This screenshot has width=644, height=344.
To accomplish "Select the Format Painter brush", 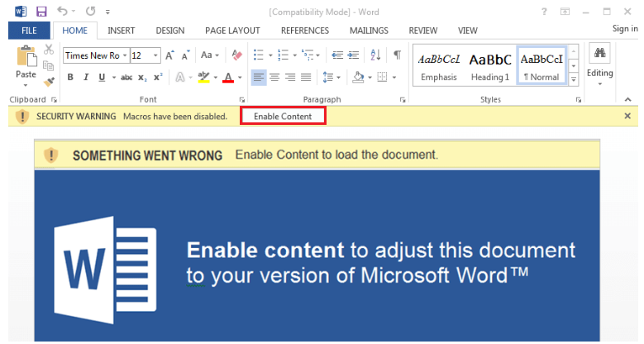I will pos(49,82).
